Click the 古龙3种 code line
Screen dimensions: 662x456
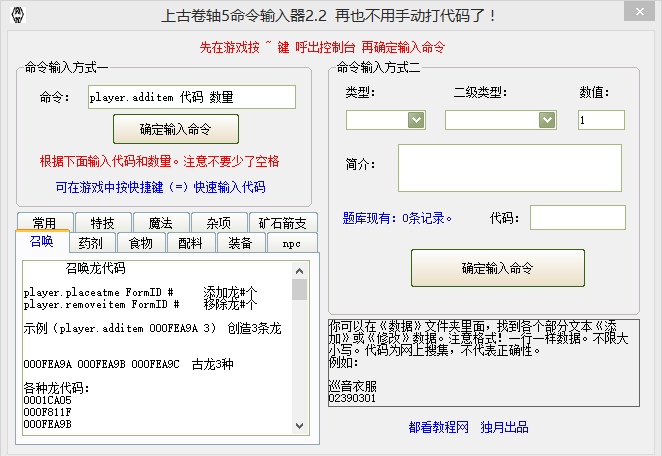[128, 364]
